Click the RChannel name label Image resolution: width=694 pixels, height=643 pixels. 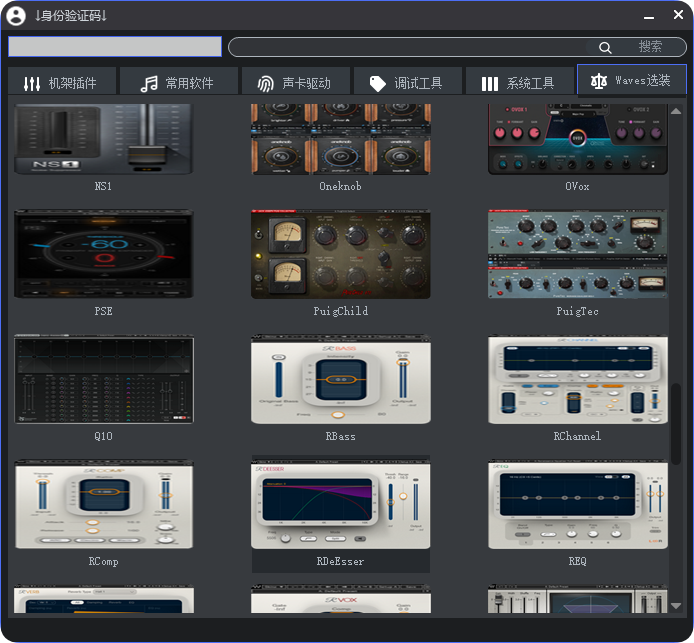577,436
